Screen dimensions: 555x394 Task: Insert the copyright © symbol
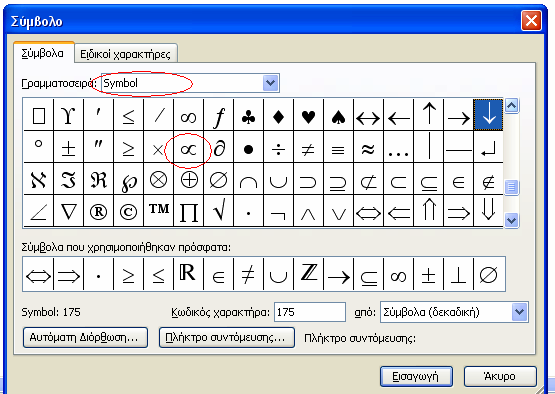pyautogui.click(x=128, y=211)
